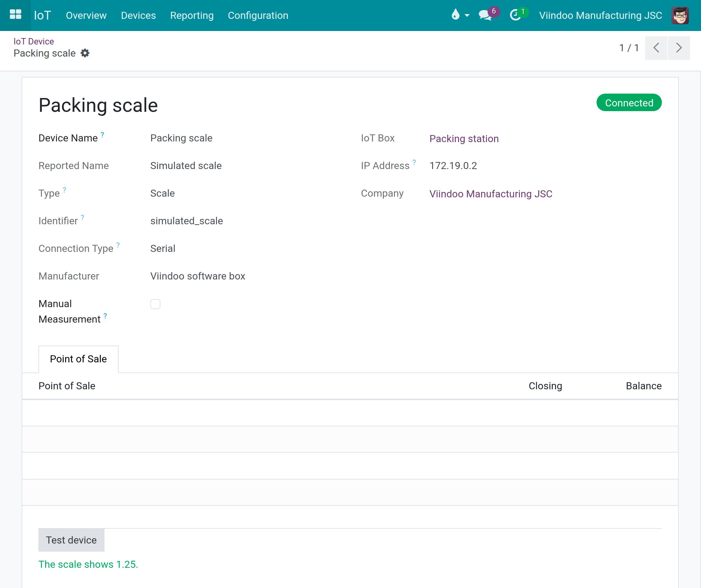Click 'The scale shows 1.25.' message
Viewport: 701px width, 588px height.
(88, 564)
